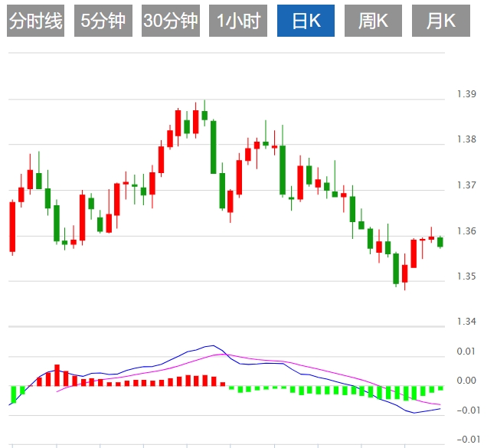497x448 pixels.
Task: Click the tallest red MACD histogram bar
Action: tap(57, 375)
